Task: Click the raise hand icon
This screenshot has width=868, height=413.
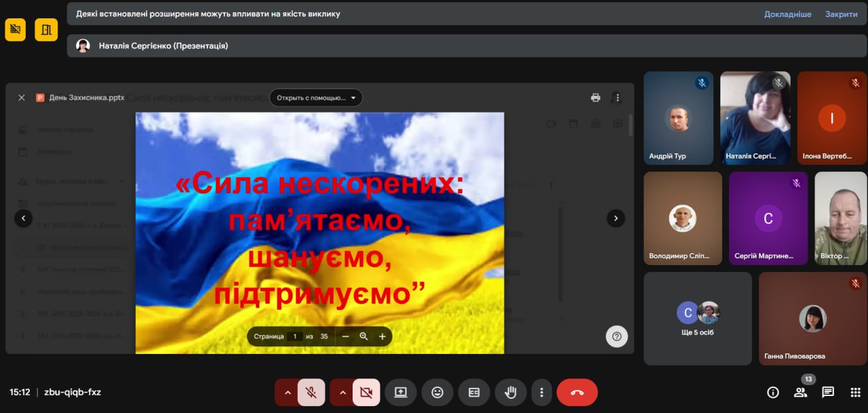Action: (x=511, y=392)
